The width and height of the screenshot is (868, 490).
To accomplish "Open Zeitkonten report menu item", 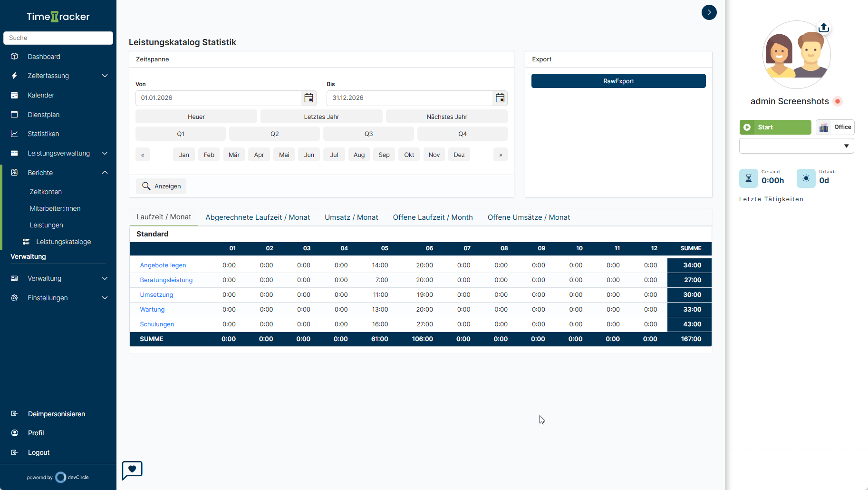I will point(46,192).
